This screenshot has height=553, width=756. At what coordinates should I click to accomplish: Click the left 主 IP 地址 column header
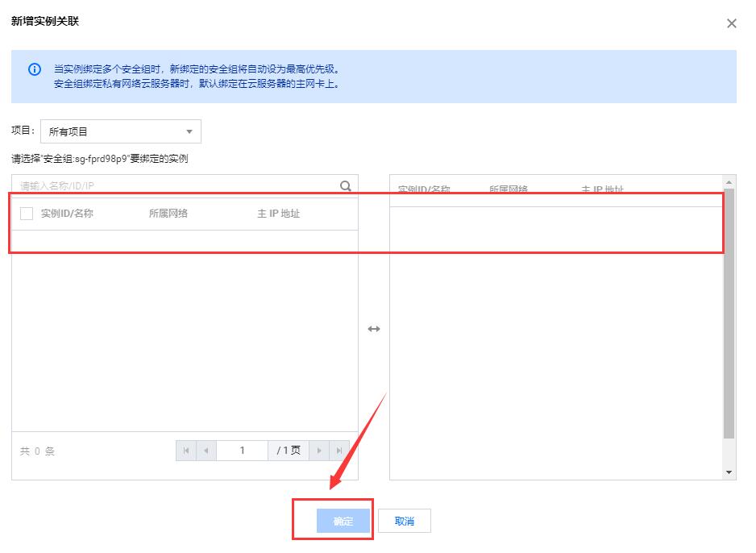[x=279, y=213]
